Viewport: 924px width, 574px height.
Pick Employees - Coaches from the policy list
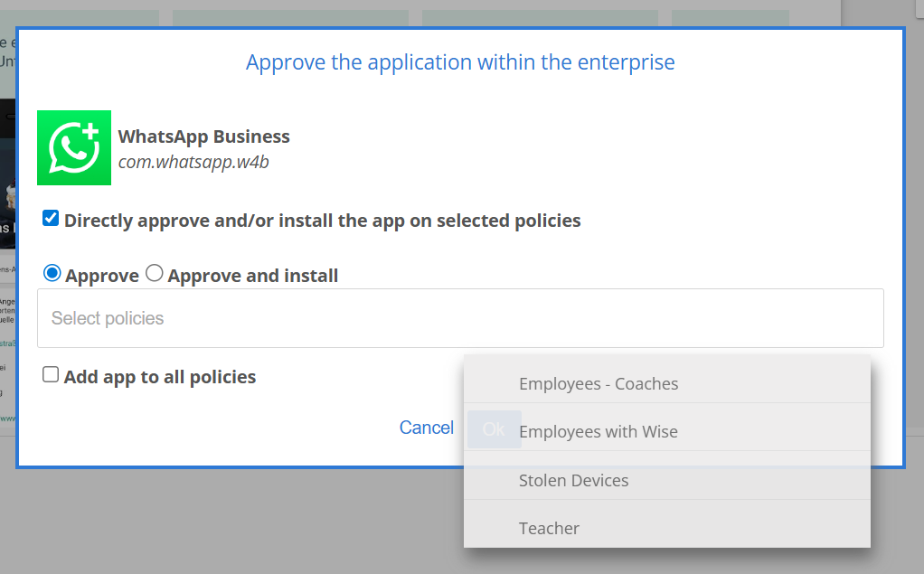pos(598,383)
